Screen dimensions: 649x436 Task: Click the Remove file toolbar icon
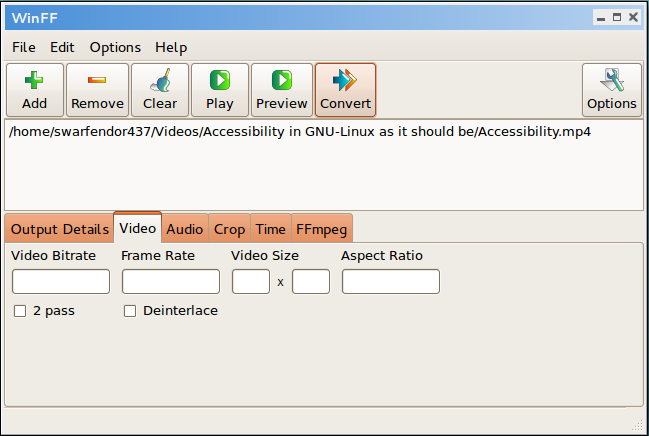[97, 90]
